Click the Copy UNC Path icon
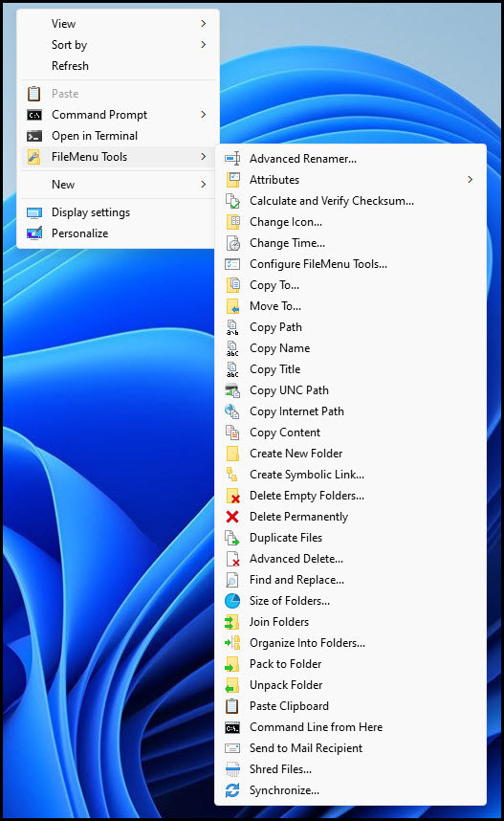 pyautogui.click(x=232, y=390)
